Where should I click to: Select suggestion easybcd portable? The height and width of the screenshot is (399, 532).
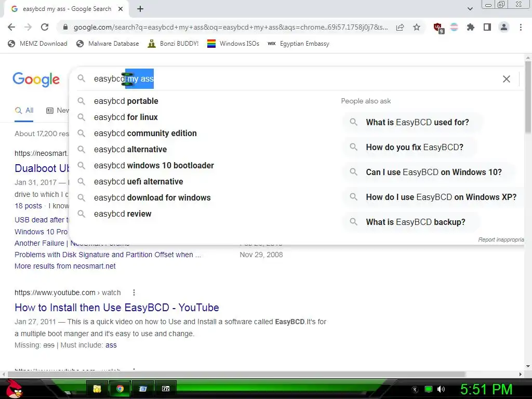coord(126,101)
